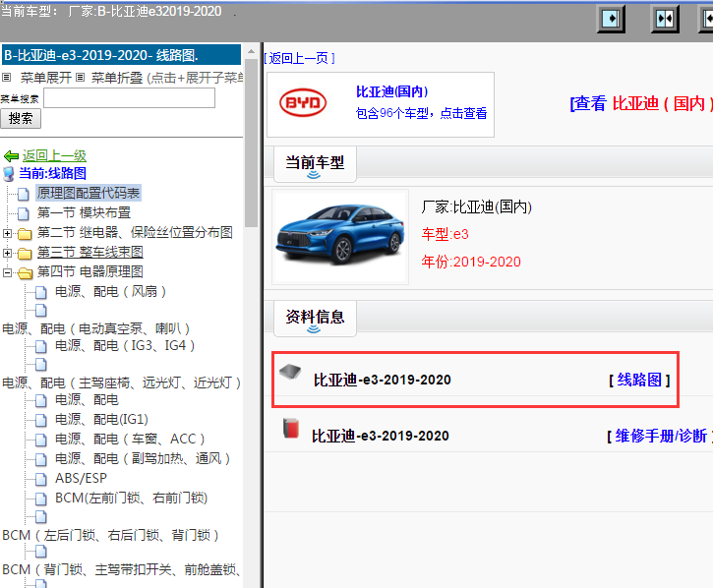Click 包含96个车型，点击查看 link
Image resolution: width=713 pixels, height=588 pixels.
click(x=421, y=113)
